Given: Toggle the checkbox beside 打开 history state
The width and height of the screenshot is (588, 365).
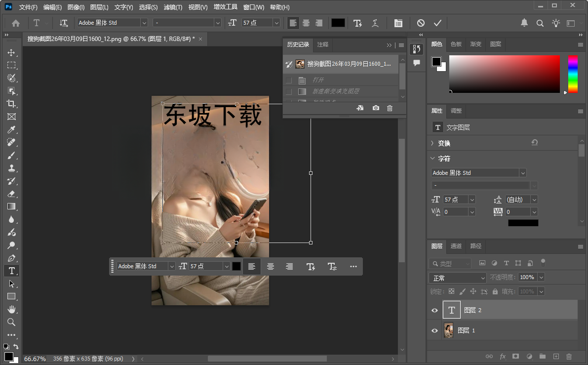Looking at the screenshot, I should tap(289, 81).
